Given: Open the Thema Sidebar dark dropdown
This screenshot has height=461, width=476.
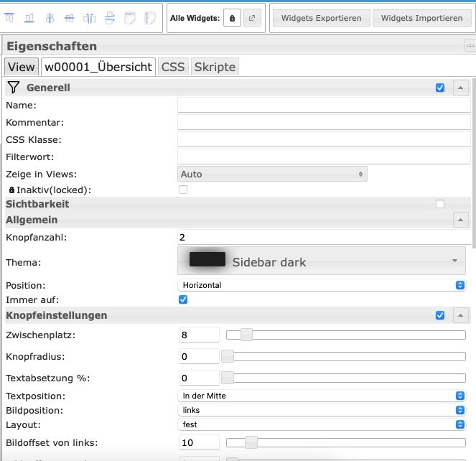Looking at the screenshot, I should coord(322,261).
